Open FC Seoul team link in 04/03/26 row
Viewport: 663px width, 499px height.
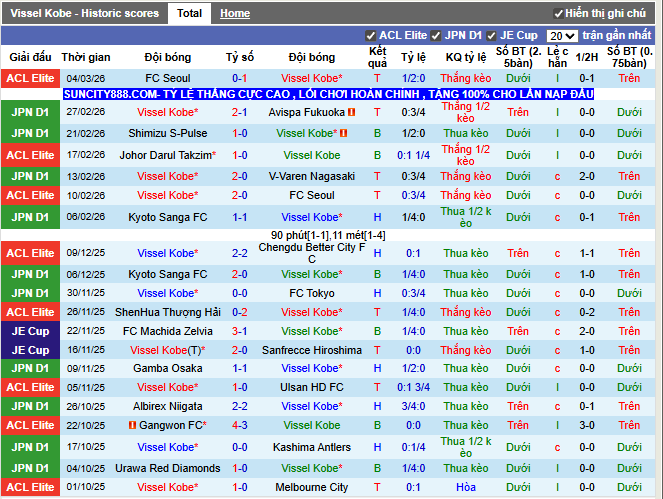pyautogui.click(x=167, y=78)
